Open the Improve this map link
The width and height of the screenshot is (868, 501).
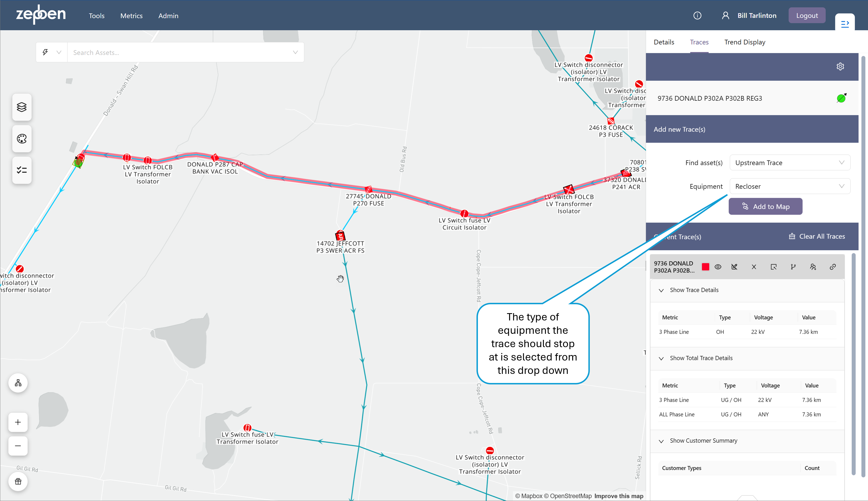[x=619, y=496]
